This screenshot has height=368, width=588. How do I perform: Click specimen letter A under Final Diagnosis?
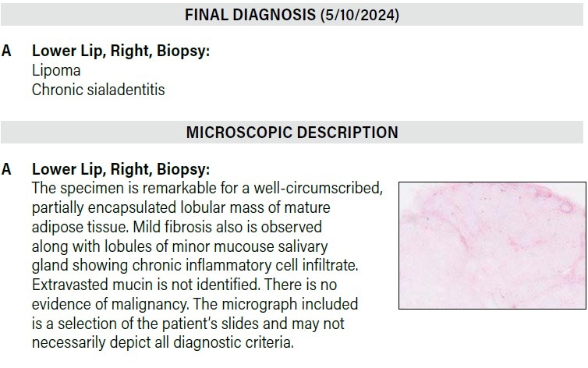[7, 51]
